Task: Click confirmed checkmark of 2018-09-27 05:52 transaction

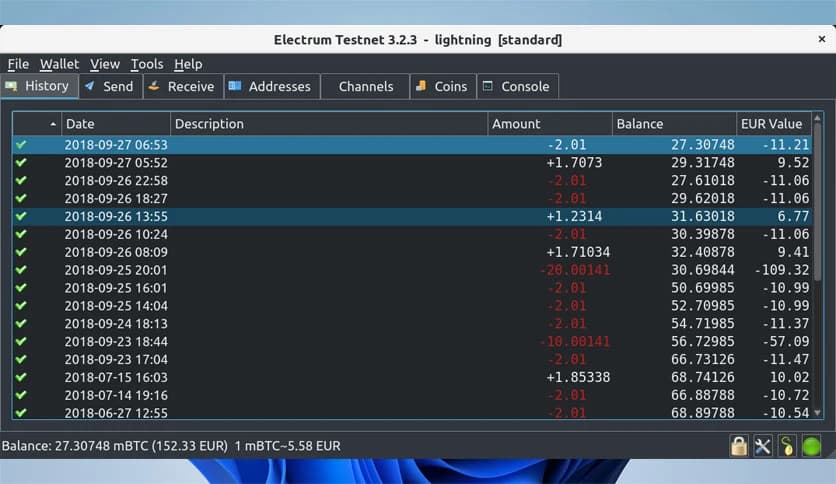Action: (x=21, y=162)
